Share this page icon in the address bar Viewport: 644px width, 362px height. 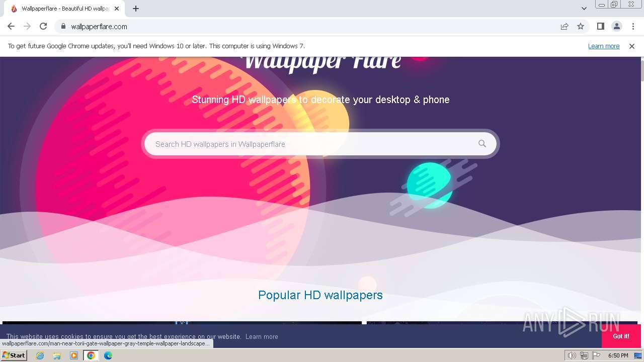pyautogui.click(x=565, y=26)
